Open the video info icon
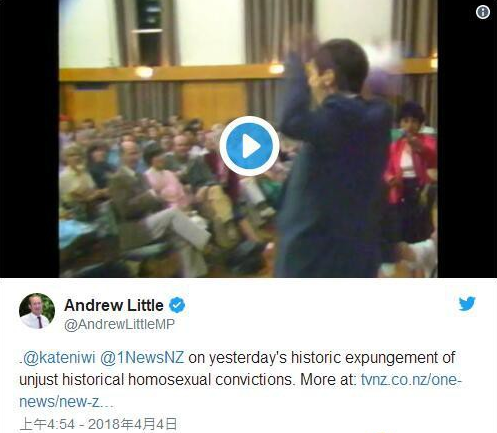Image resolution: width=497 pixels, height=433 pixels. [x=483, y=12]
